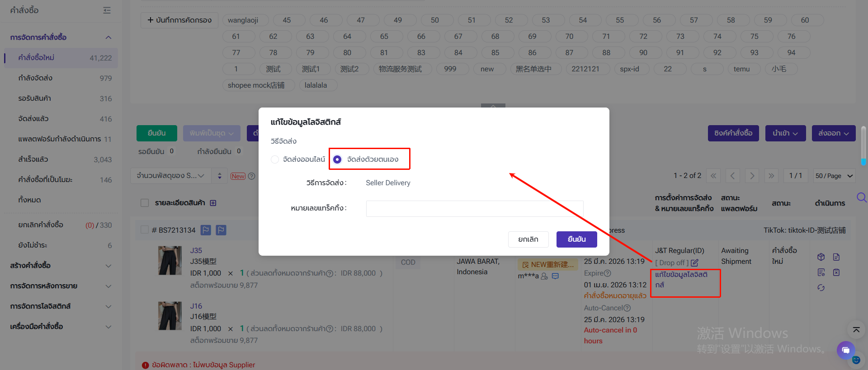The image size is (868, 370).
Task: Click the scroll-to-top arrow icon
Action: pos(856,330)
